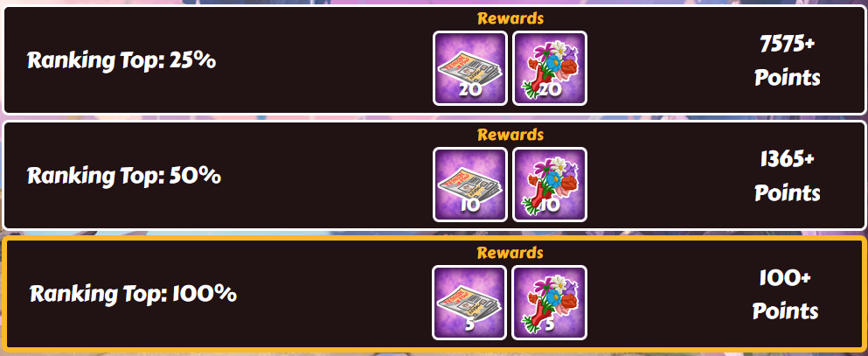Click the newspaper reward icon in the Top 25% row

click(470, 68)
